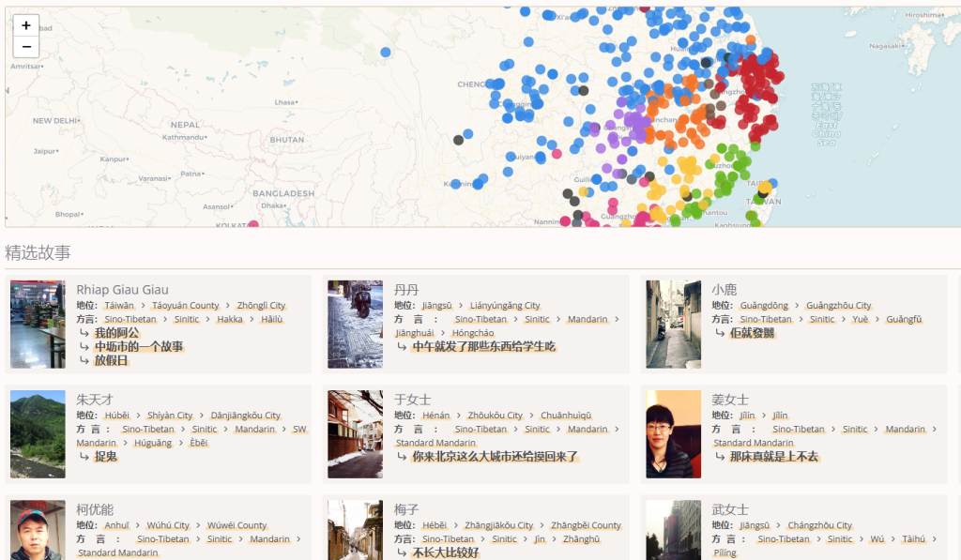
Task: Open 朱天才 mountain thumbnail
Action: pyautogui.click(x=38, y=433)
